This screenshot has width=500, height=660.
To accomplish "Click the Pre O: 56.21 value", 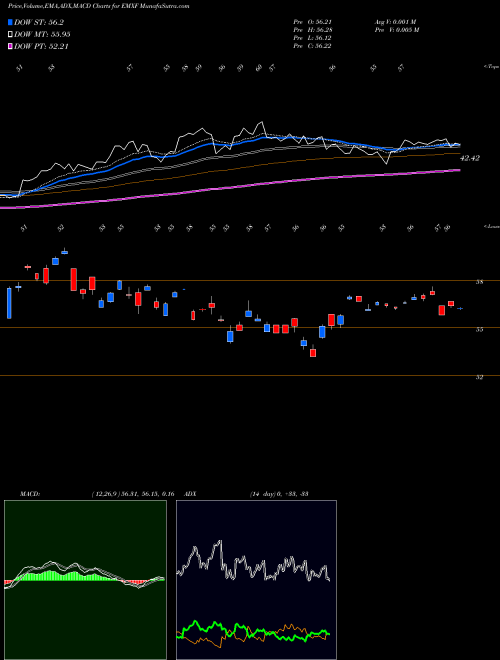I will pos(314,22).
